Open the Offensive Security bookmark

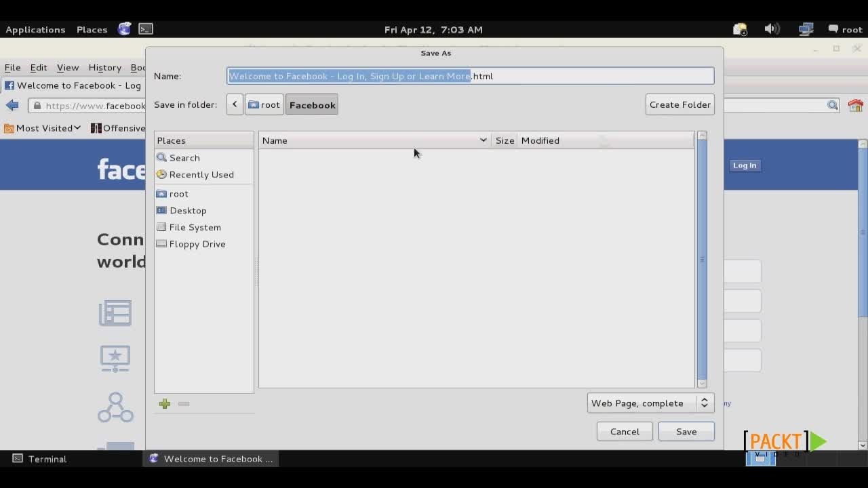point(117,127)
